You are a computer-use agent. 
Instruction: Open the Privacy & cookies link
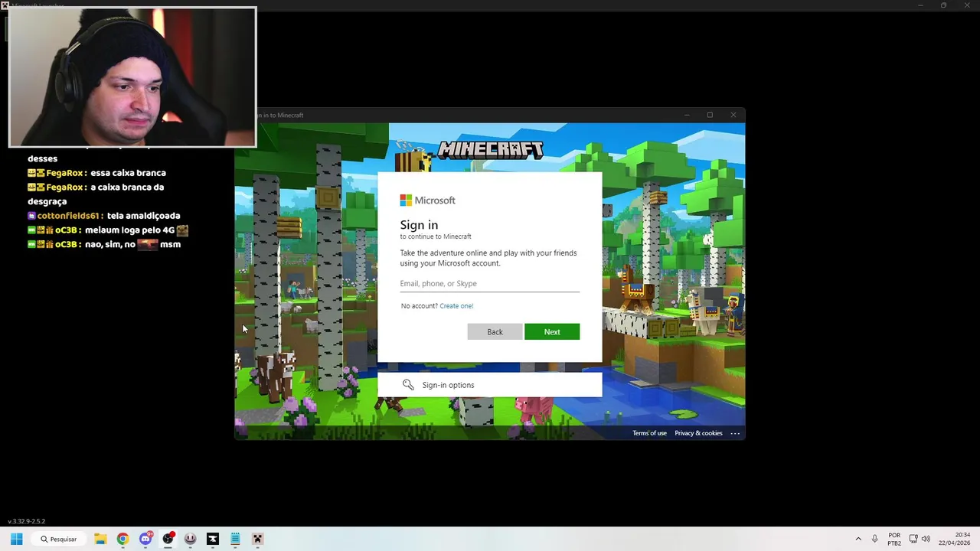[698, 433]
